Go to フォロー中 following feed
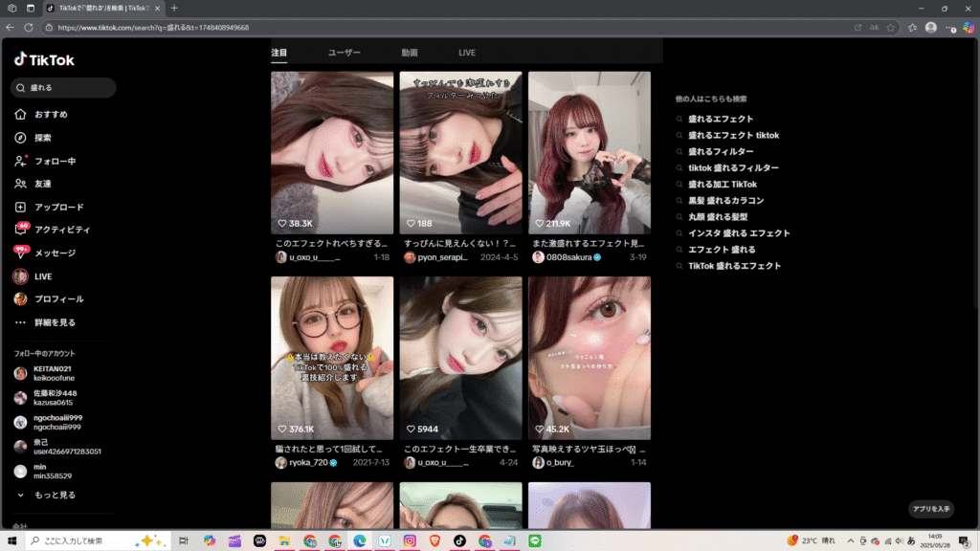 (x=45, y=161)
